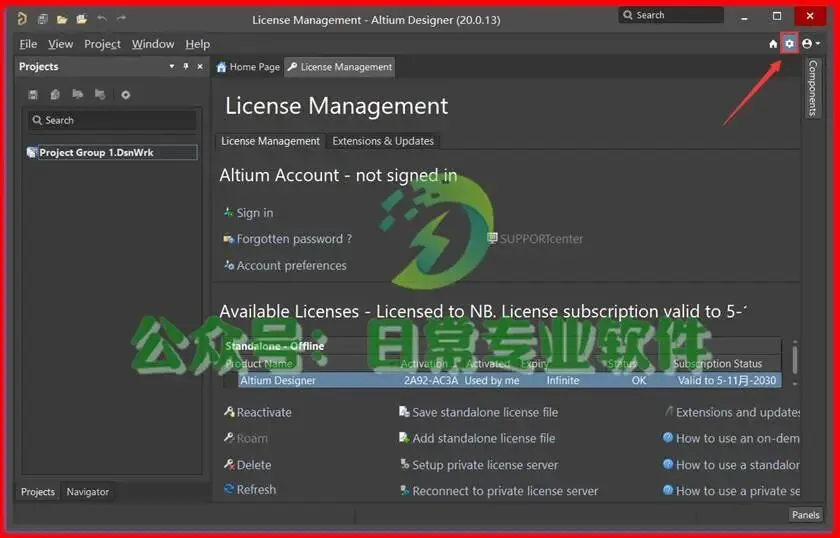Screen dimensions: 840x538
Task: Open Projects panel settings gear icon
Action: click(125, 95)
